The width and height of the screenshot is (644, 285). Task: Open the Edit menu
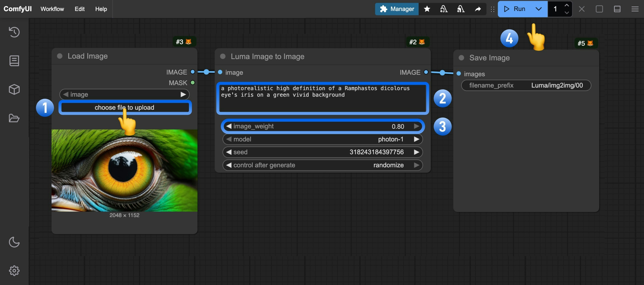pos(79,9)
